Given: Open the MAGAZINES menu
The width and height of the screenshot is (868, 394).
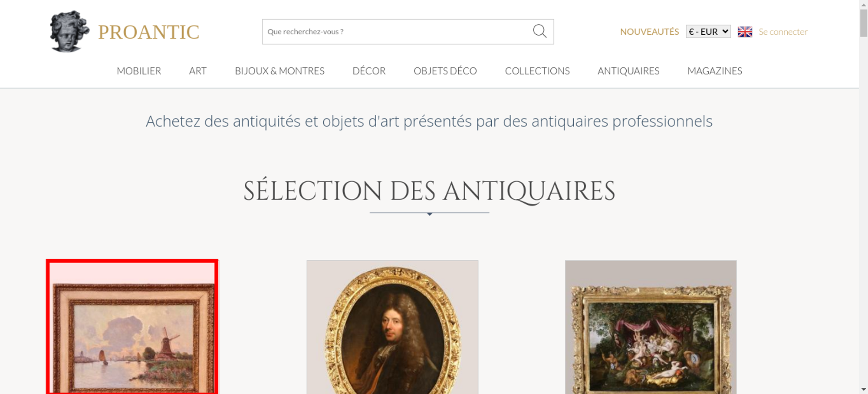Looking at the screenshot, I should (715, 71).
